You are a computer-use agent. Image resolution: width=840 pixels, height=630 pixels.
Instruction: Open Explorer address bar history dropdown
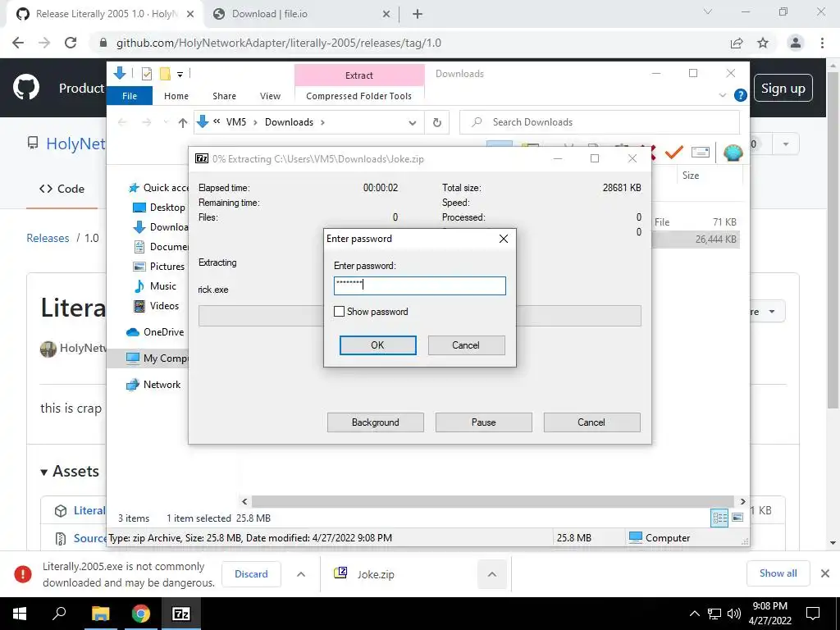click(x=412, y=123)
